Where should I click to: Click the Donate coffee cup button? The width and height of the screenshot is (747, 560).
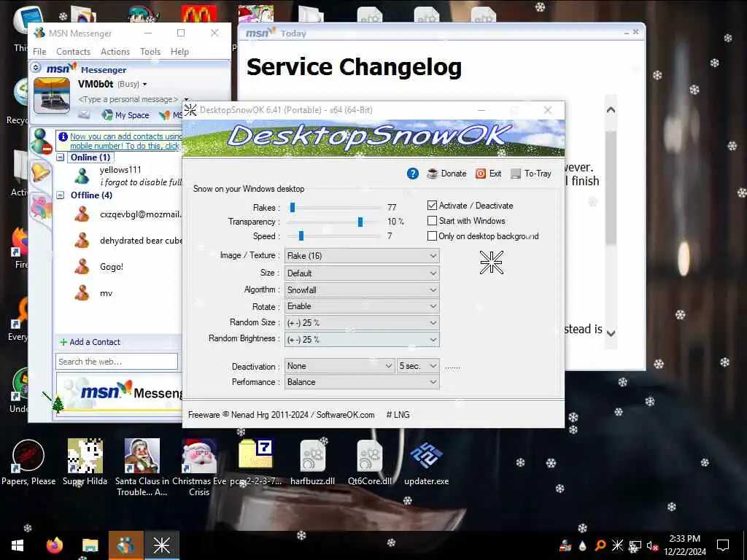click(x=446, y=174)
